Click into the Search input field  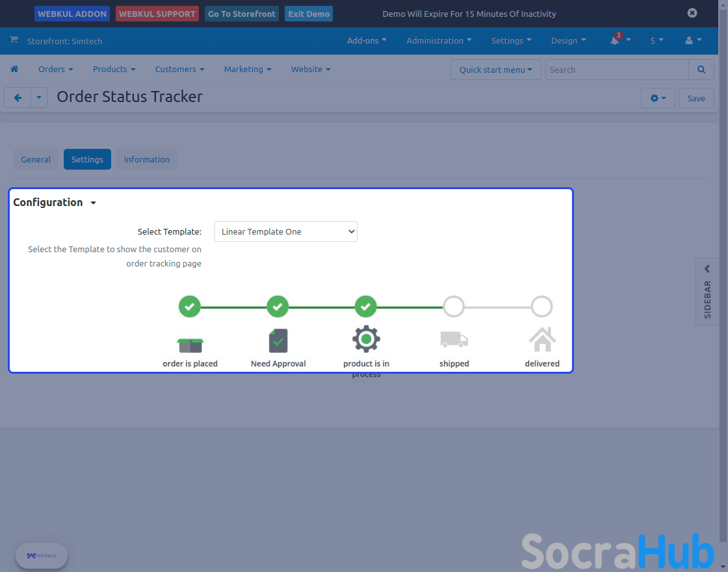tap(617, 70)
